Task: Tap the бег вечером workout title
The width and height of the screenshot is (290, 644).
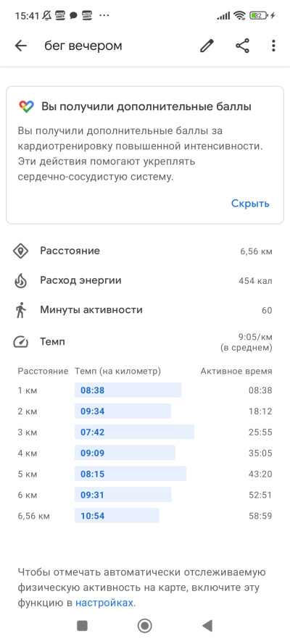Action: (83, 46)
